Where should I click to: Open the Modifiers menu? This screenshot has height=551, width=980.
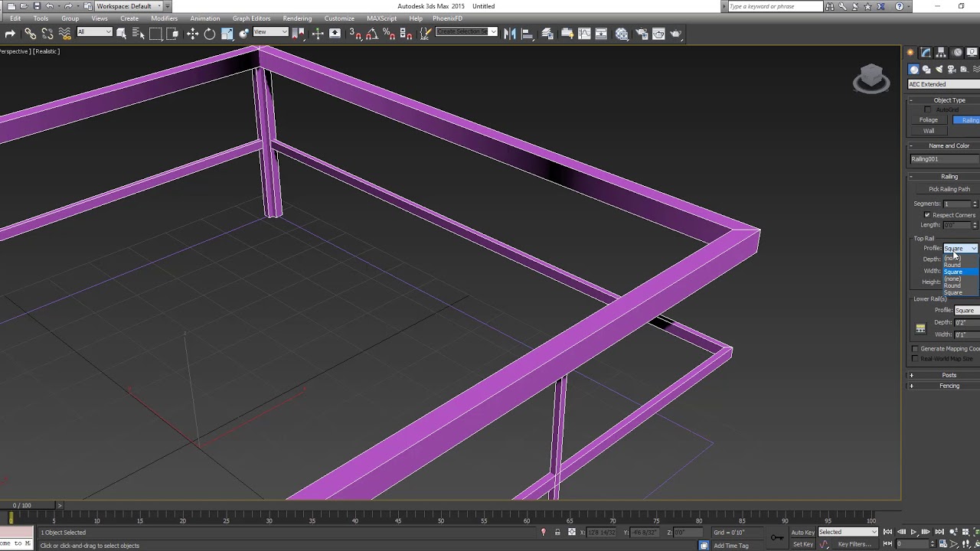(165, 18)
